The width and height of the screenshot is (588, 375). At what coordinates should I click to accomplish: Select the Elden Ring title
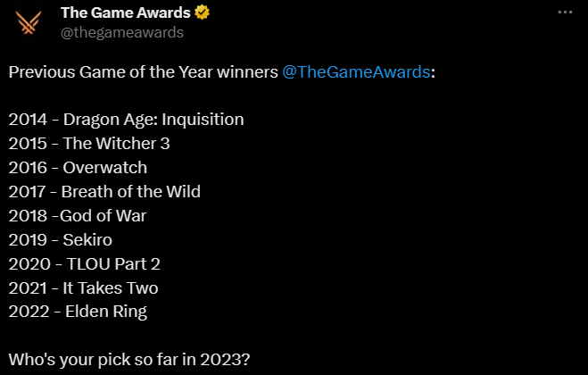(106, 312)
